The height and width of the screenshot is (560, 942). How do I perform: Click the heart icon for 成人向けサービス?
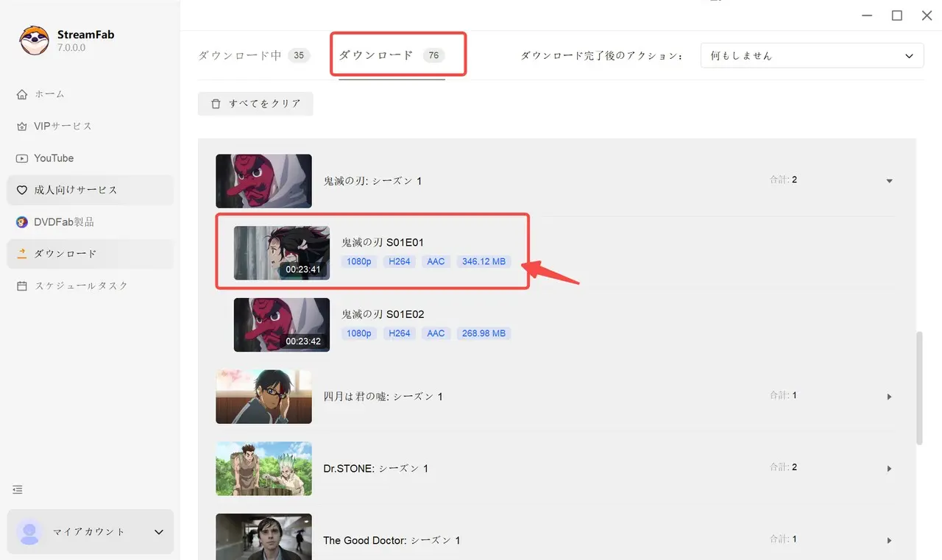click(21, 190)
